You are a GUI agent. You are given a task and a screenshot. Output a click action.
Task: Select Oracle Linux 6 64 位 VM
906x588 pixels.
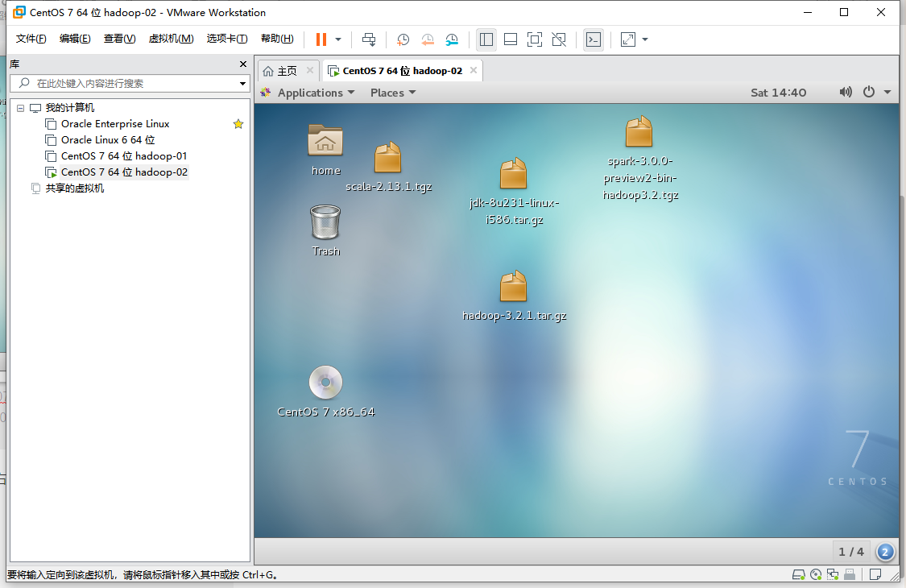click(108, 140)
